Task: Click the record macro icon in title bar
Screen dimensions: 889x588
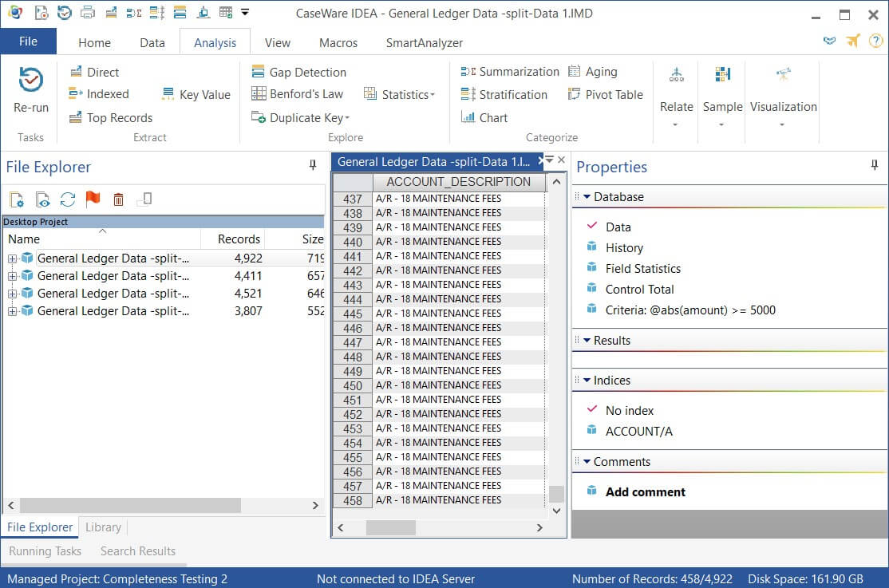Action: coord(41,13)
